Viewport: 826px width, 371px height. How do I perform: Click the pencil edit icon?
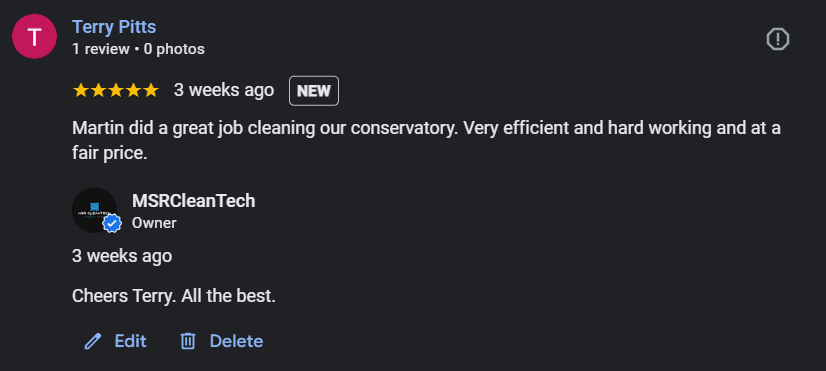point(93,341)
